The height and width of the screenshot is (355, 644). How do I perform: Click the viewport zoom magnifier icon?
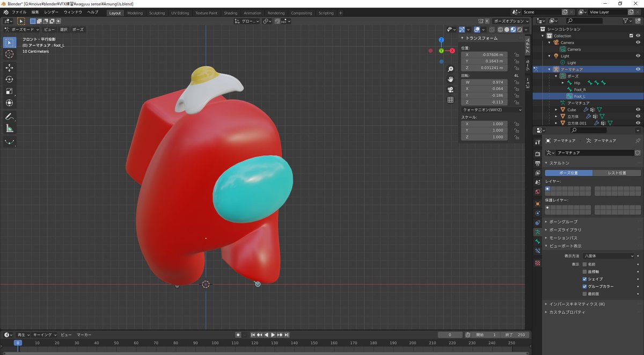coord(451,69)
